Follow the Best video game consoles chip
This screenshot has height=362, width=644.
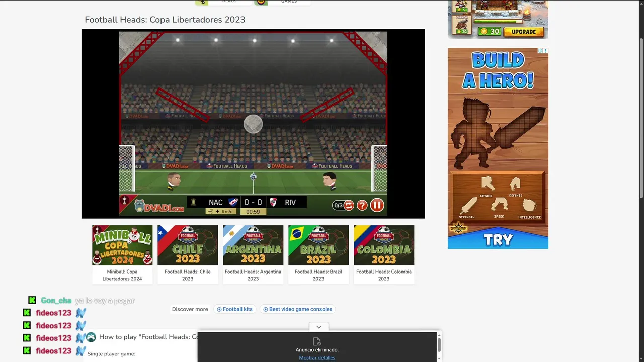pos(298,309)
